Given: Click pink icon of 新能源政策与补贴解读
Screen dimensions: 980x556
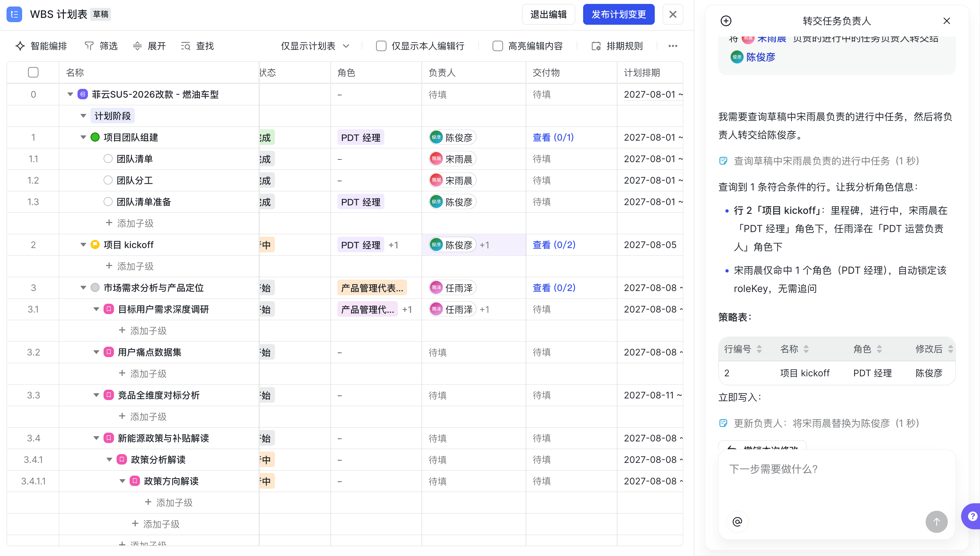Looking at the screenshot, I should (109, 438).
